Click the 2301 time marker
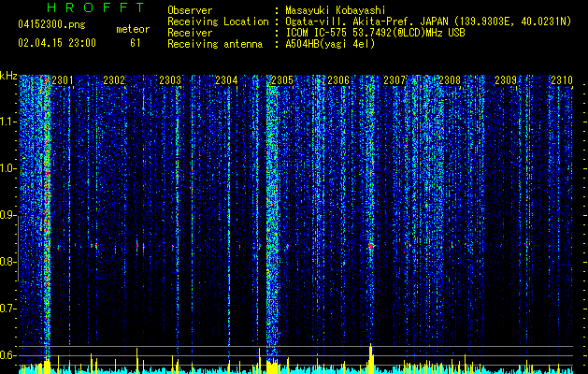 pos(63,80)
